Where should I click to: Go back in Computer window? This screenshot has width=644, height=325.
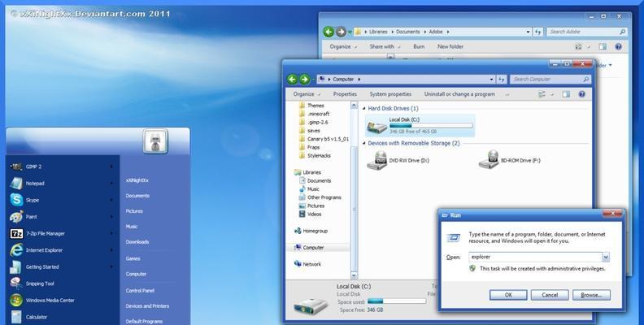point(292,79)
